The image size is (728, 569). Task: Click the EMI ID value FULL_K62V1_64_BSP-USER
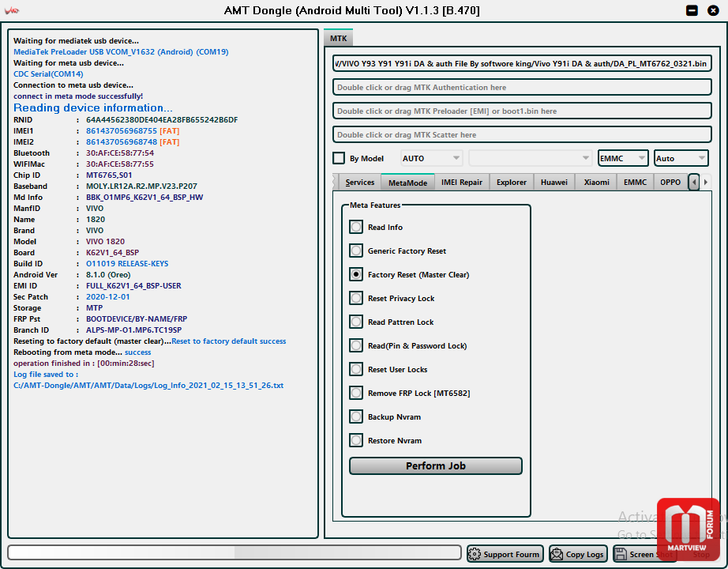[133, 286]
